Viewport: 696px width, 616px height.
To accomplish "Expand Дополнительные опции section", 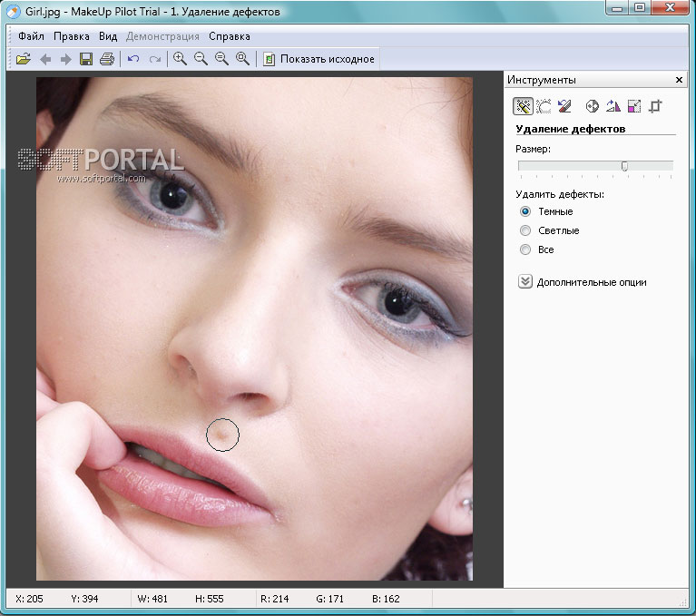I will coord(525,282).
